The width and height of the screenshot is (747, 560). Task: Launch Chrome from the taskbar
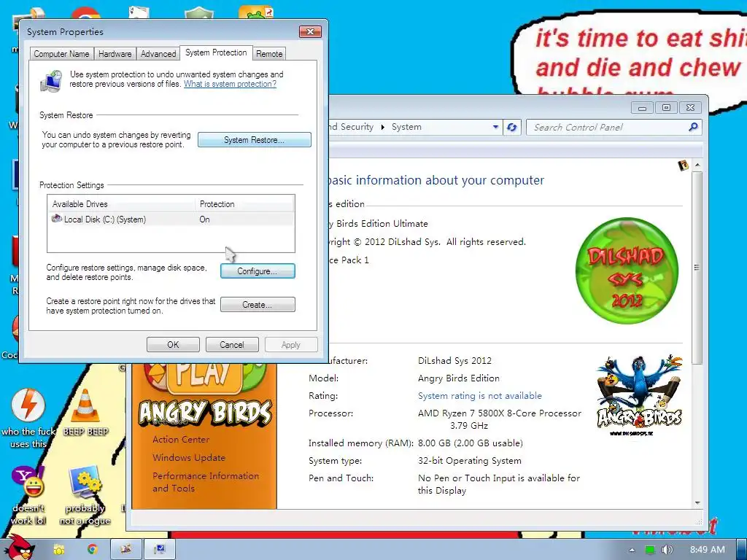(x=93, y=550)
